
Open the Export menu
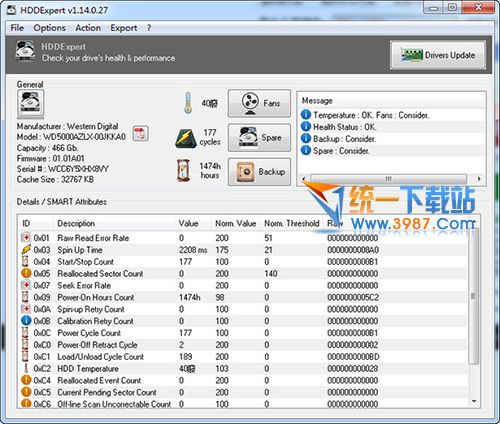124,28
